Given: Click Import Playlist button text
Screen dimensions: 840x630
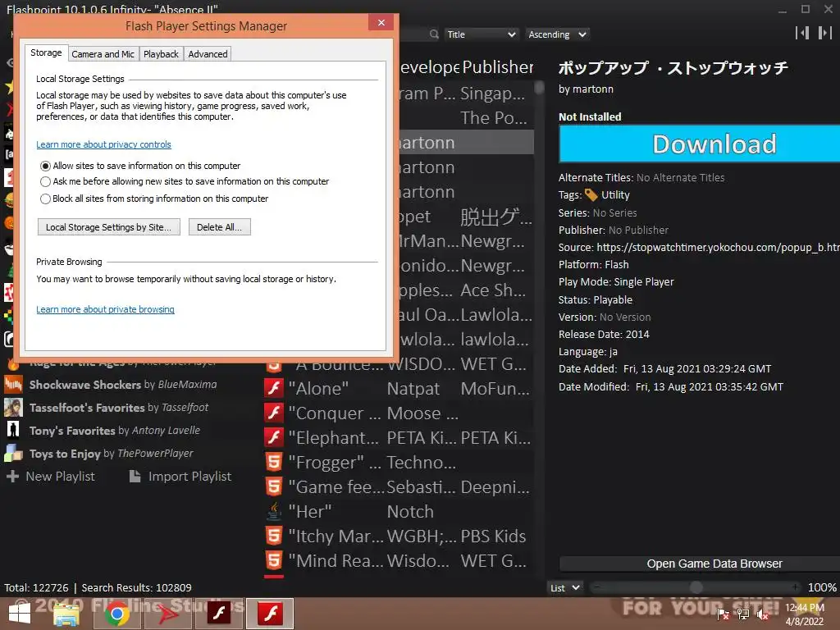Looking at the screenshot, I should [189, 477].
